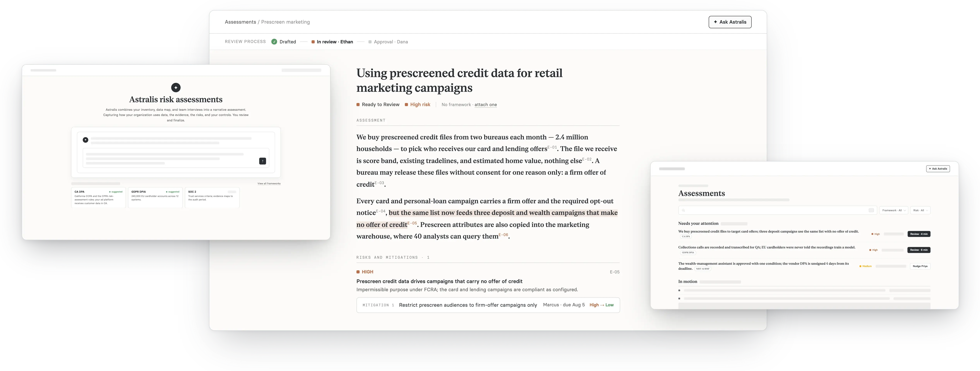This screenshot has height=371, width=980.
Task: Click the Astralis sparkle logo above heading
Action: pyautogui.click(x=176, y=88)
